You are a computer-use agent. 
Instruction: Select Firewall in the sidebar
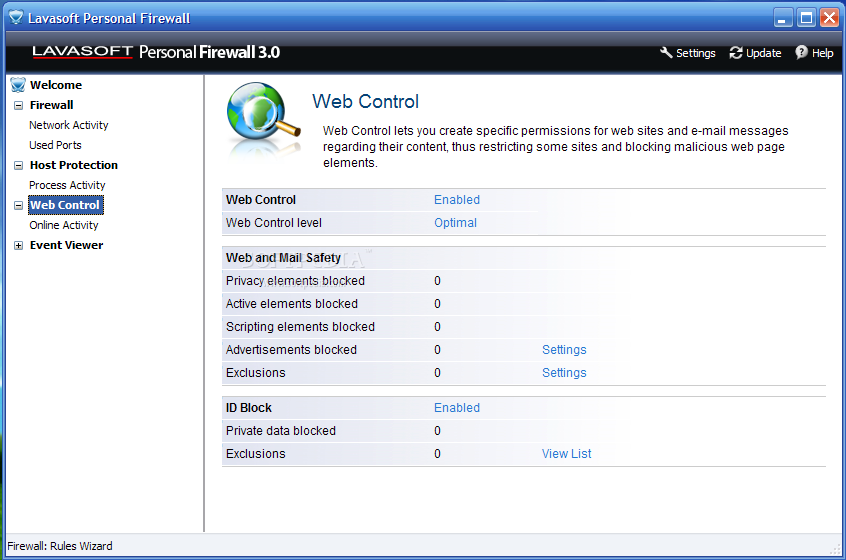click(52, 105)
